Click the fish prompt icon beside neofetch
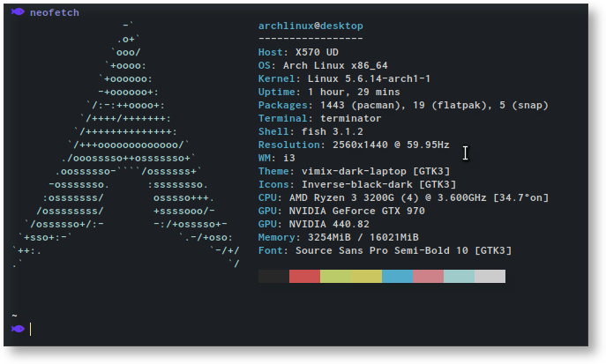Image resolution: width=606 pixels, height=364 pixels. click(18, 12)
